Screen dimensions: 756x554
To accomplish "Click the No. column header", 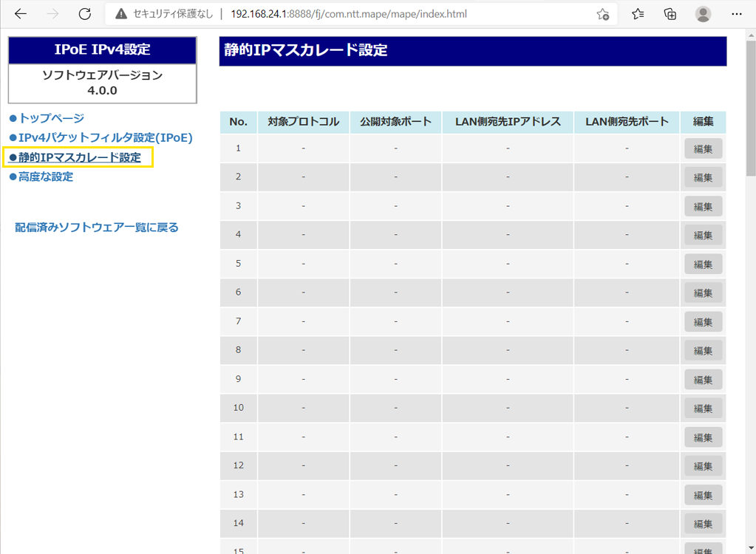I will coord(238,122).
